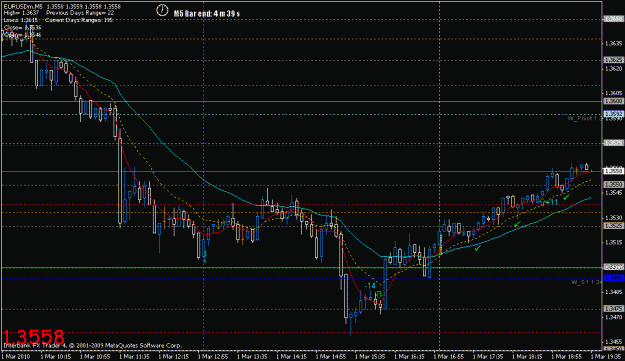Select the 'M5 Bar end: 4m39s' countdown text
The image size is (625, 361).
pyautogui.click(x=206, y=13)
